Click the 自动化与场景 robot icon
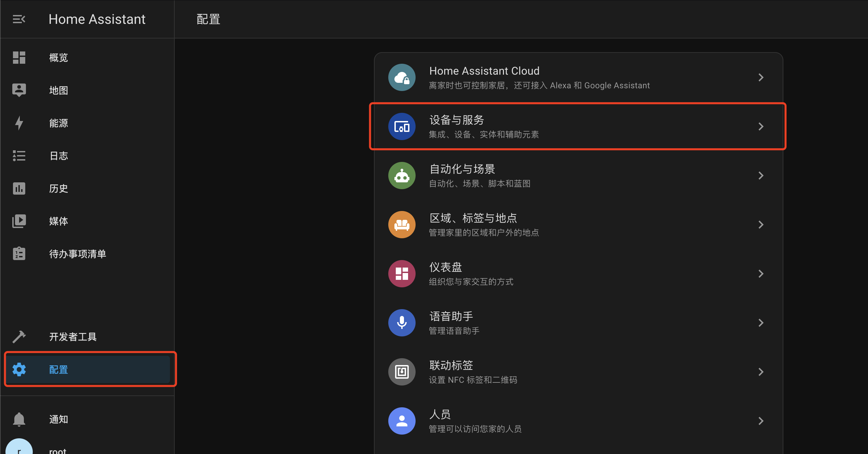Viewport: 868px width, 454px height. (402, 176)
